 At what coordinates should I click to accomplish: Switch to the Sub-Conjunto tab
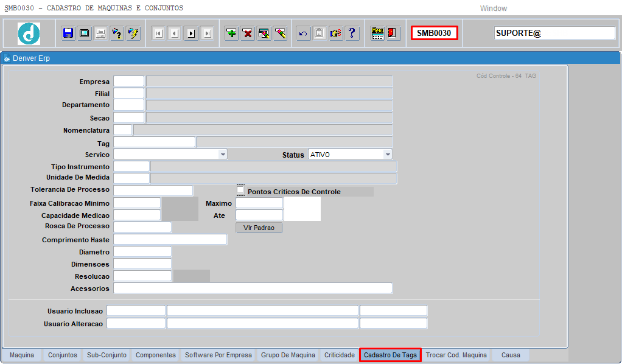pos(107,355)
